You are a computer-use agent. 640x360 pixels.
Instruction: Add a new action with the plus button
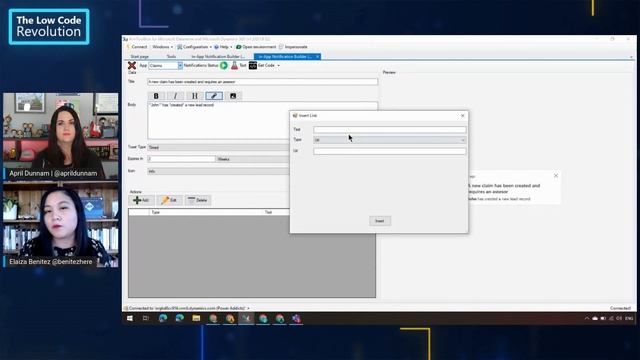click(x=142, y=200)
